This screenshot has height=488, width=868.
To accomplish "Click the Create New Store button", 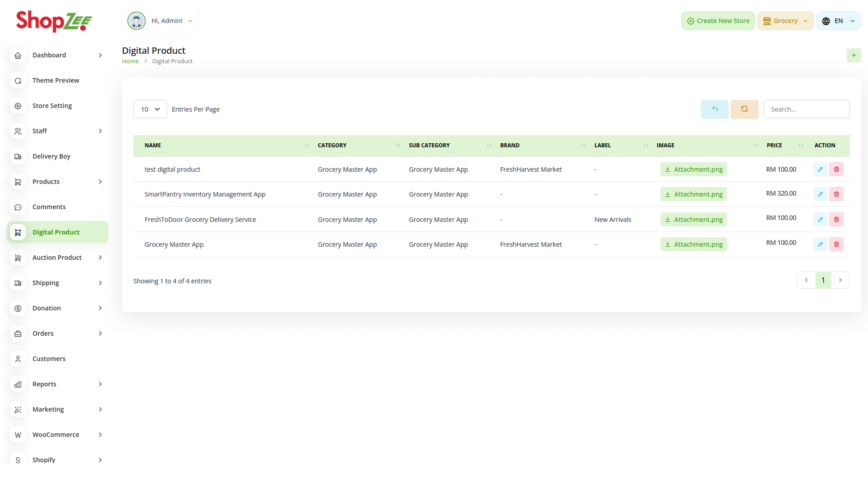I will pyautogui.click(x=718, y=21).
